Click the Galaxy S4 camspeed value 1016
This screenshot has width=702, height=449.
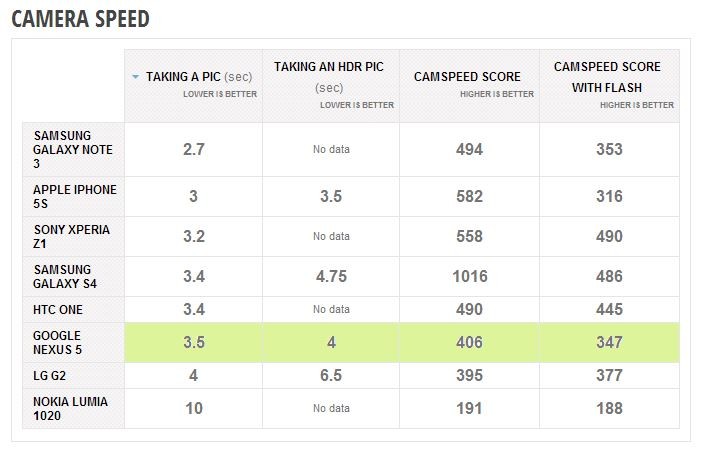coord(470,276)
